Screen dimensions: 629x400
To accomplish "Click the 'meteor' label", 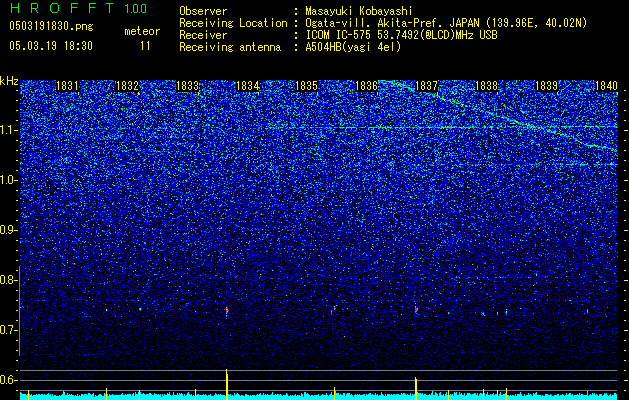I will point(142,31).
